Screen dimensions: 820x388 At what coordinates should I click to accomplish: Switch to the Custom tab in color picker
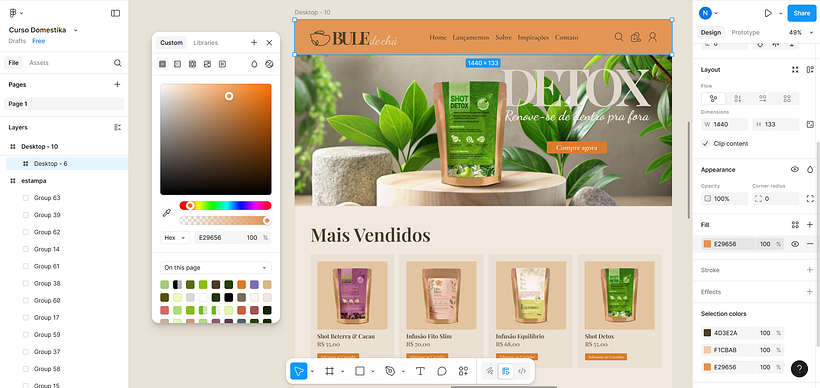172,42
